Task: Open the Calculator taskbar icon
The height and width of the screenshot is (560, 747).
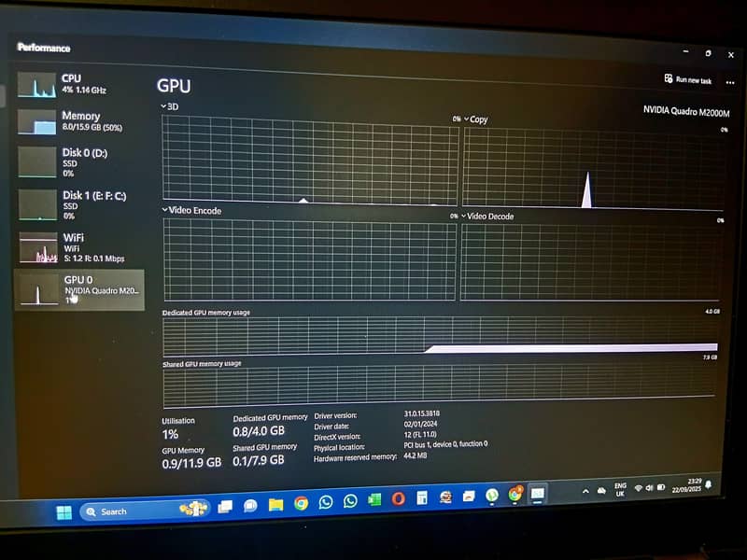Action: pos(422,498)
